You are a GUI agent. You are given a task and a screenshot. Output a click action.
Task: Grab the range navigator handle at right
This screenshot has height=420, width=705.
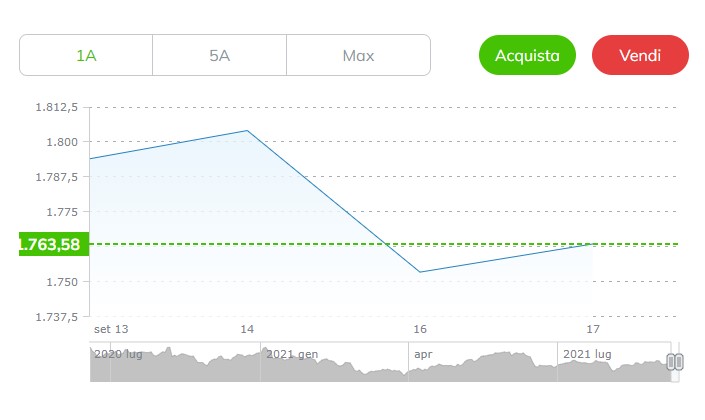(675, 362)
